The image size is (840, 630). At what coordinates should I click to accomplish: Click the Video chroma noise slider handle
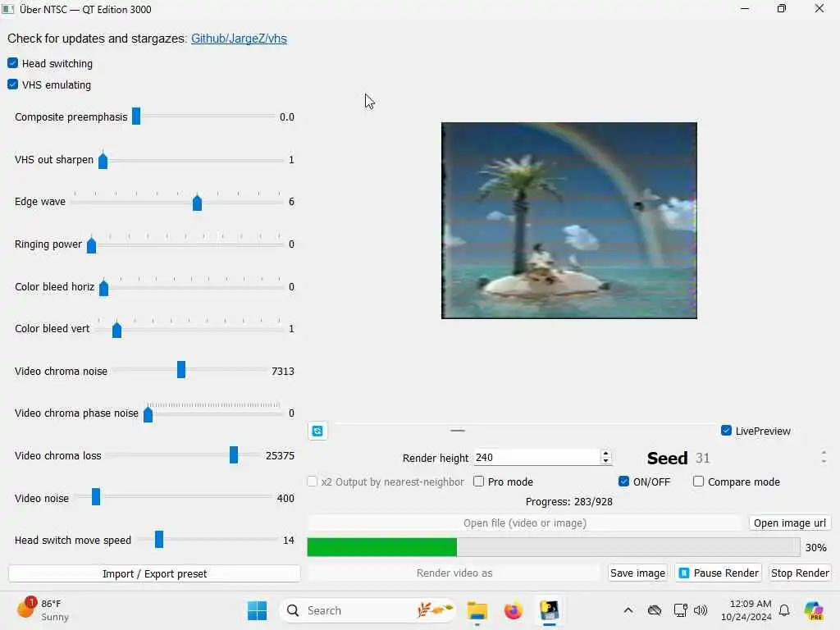point(181,370)
